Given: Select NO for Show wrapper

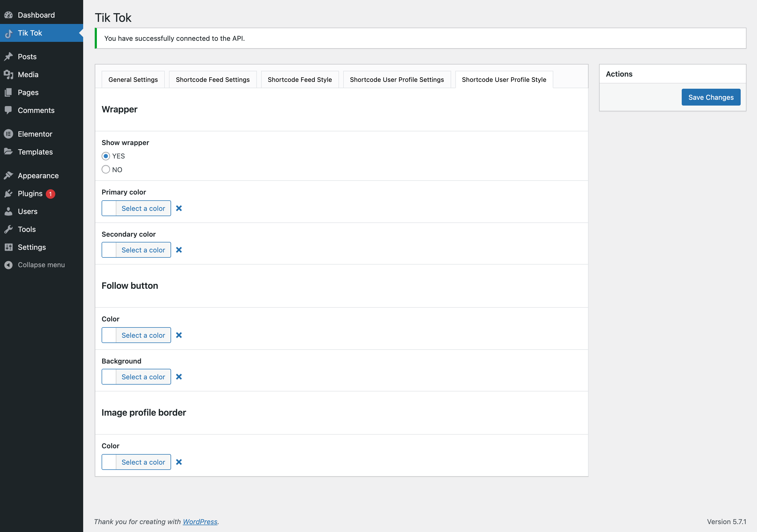Looking at the screenshot, I should point(106,170).
